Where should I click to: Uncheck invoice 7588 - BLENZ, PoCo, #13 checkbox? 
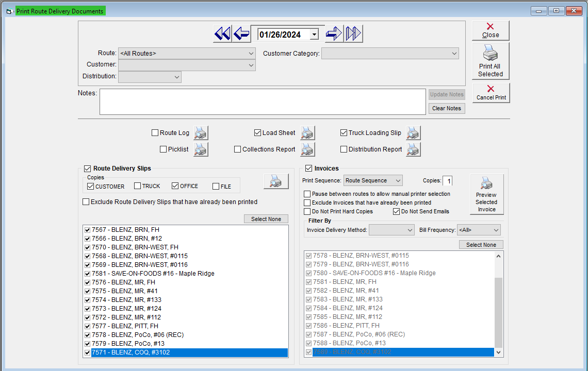(x=308, y=343)
